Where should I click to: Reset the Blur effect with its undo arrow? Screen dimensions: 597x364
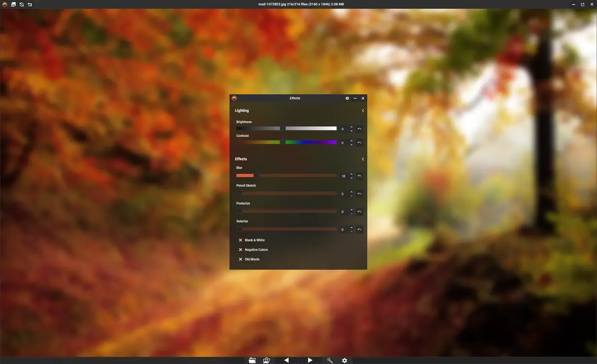pos(359,176)
